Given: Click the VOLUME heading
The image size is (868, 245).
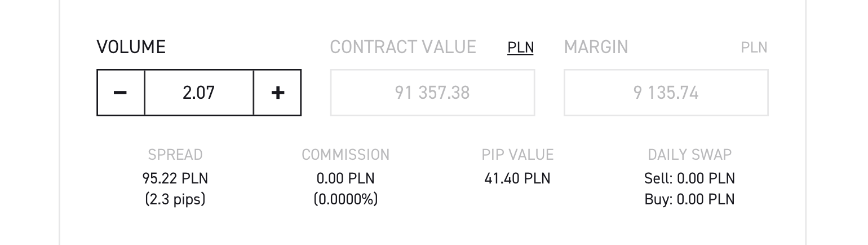Looking at the screenshot, I should 131,47.
